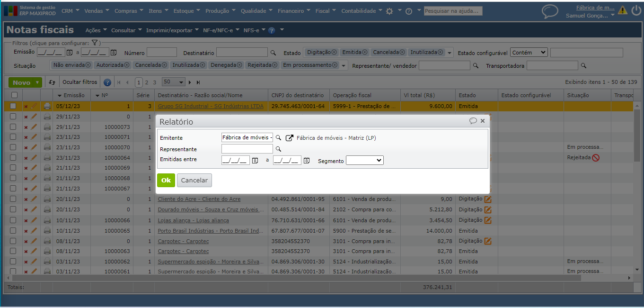Click search magnifier beside Emitente in dialog
Viewport: 644px width, 308px height.
pyautogui.click(x=279, y=138)
